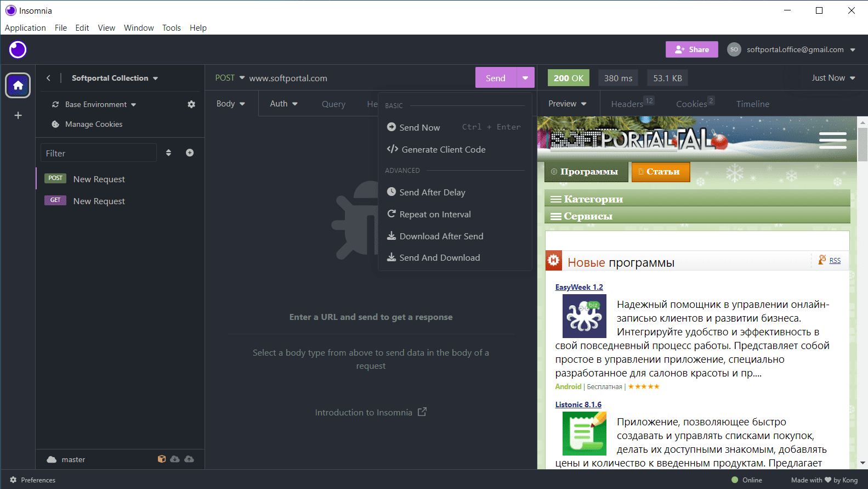This screenshot has width=868, height=489.
Task: Expand the Категории section
Action: 697,199
